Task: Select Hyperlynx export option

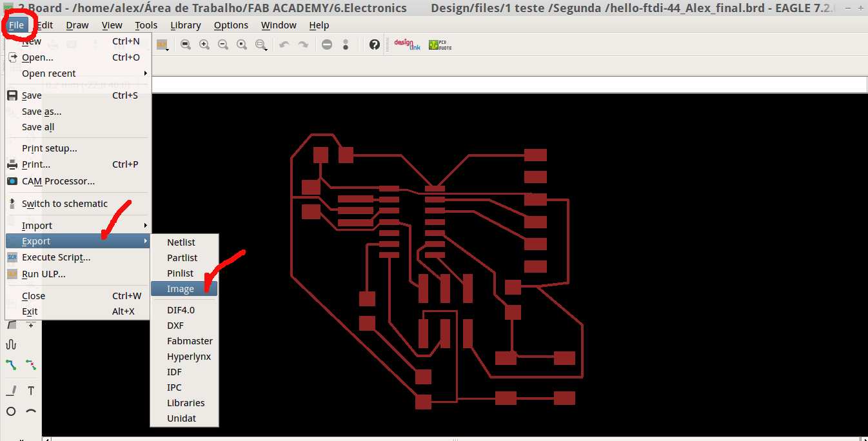Action: pyautogui.click(x=184, y=357)
